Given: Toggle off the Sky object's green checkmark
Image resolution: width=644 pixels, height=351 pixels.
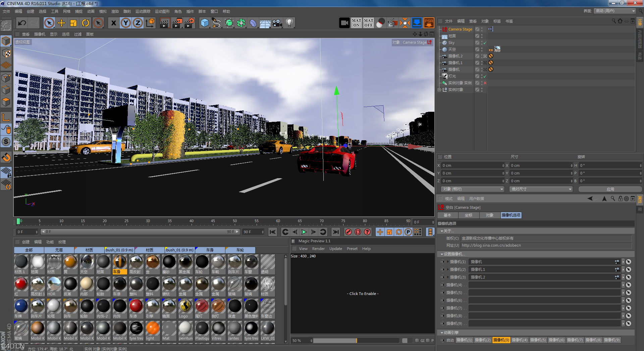Looking at the screenshot, I should point(484,43).
